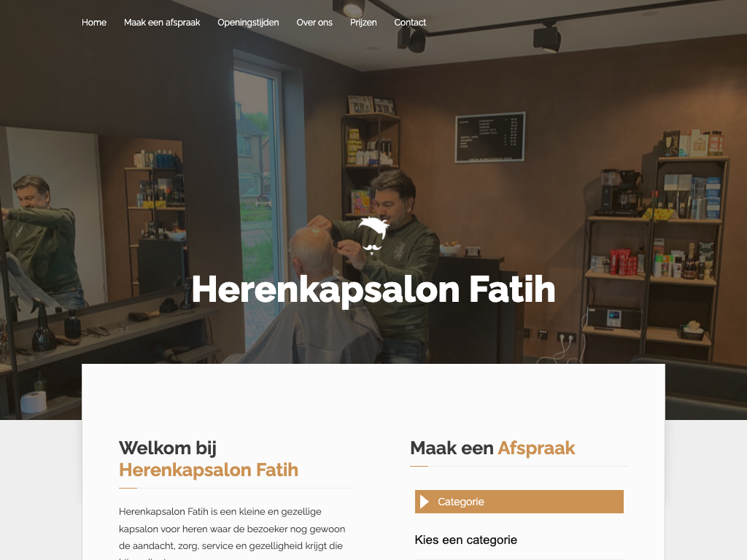Go to Maak een afspraak page
The height and width of the screenshot is (560, 747).
pos(162,23)
